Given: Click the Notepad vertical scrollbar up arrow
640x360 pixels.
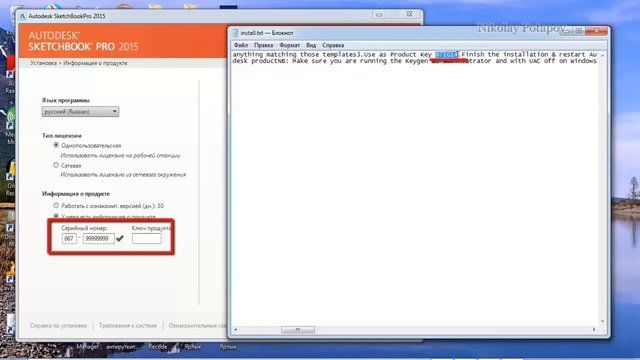Looking at the screenshot, I should [x=602, y=55].
